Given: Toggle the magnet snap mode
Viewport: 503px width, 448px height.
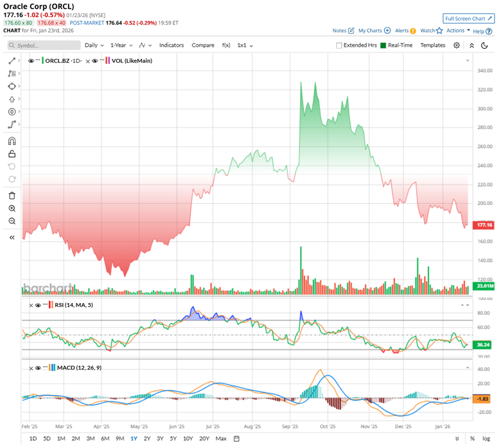Looking at the screenshot, I should tap(12, 142).
